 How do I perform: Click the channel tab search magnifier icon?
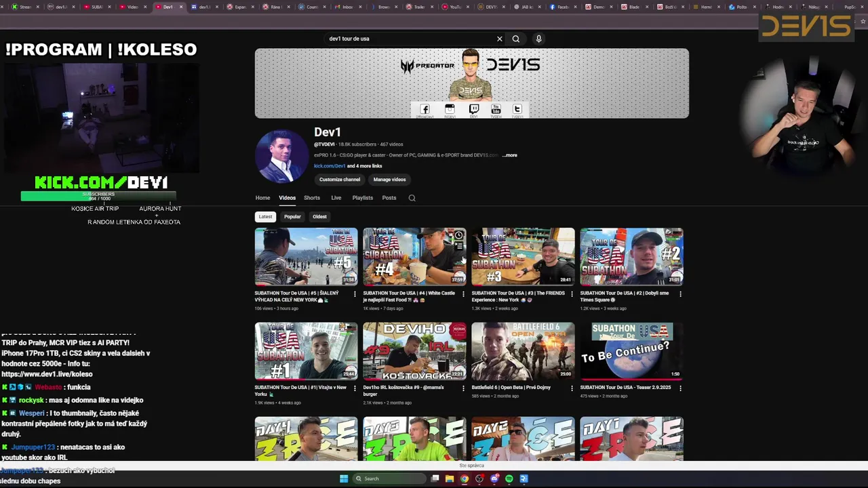point(412,198)
